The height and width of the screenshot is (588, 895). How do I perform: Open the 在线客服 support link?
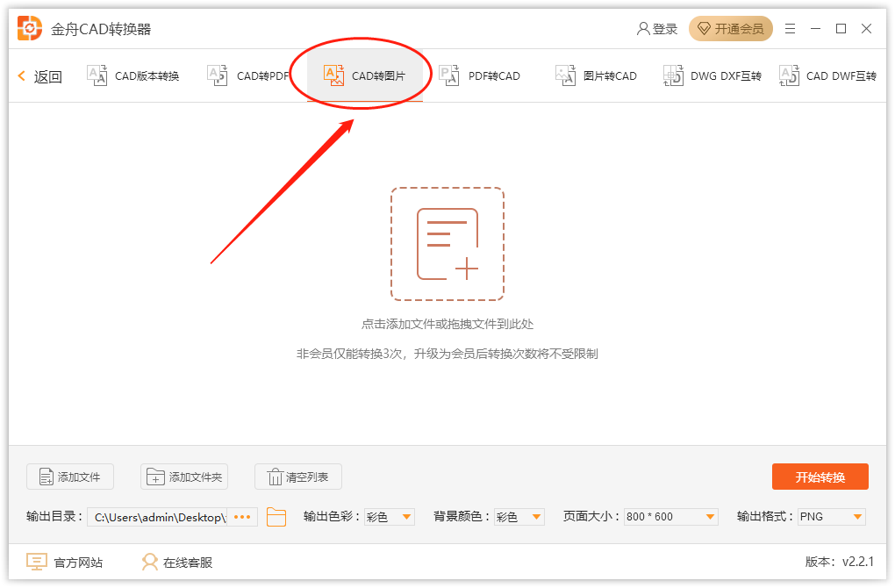[x=177, y=563]
